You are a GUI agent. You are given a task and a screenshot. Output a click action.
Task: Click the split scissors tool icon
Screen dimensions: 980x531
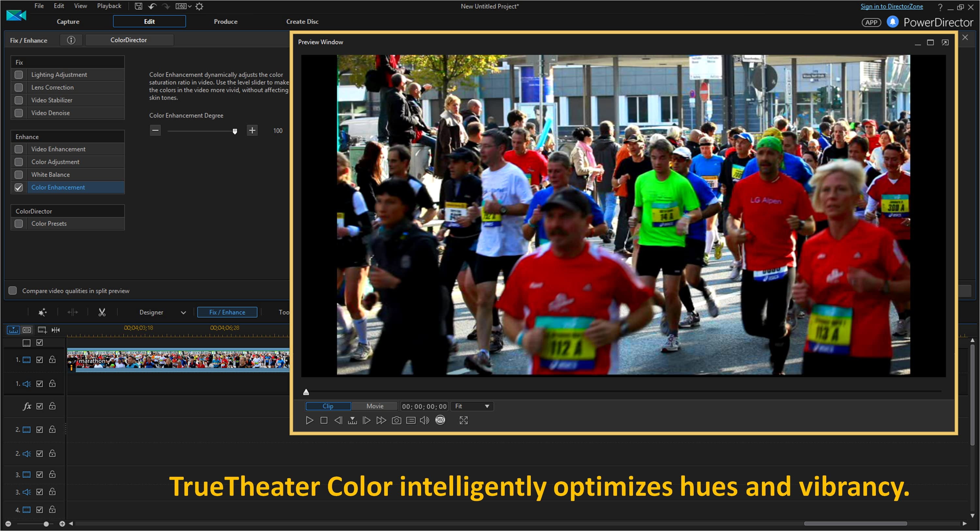coord(102,312)
